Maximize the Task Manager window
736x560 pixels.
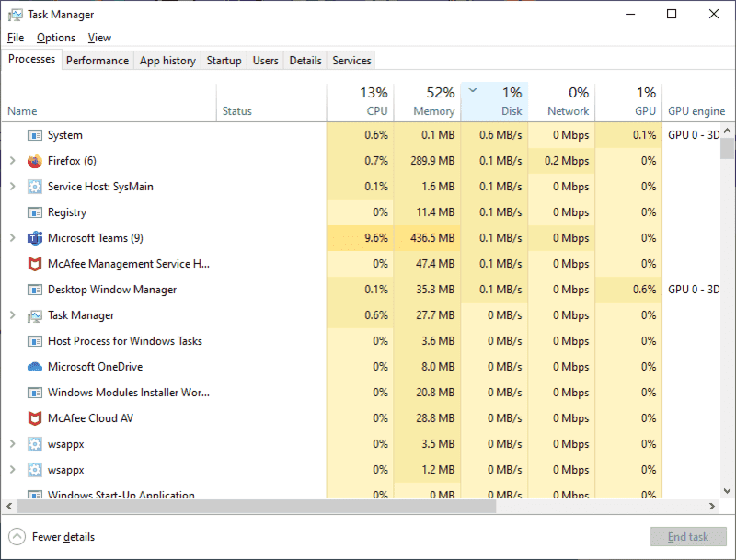(x=672, y=14)
